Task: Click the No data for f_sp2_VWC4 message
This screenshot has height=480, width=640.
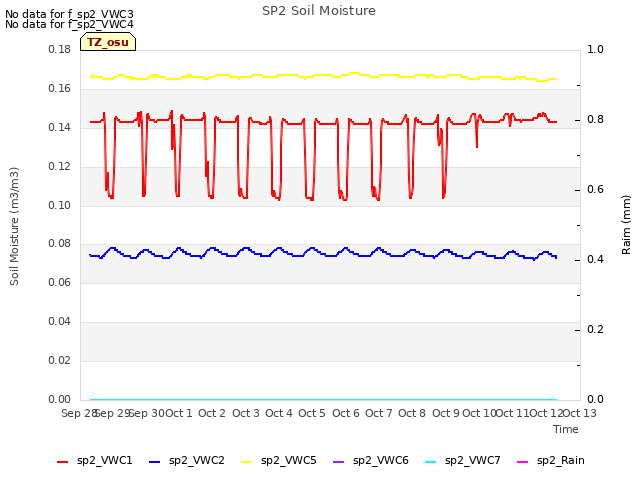Action: (69, 24)
